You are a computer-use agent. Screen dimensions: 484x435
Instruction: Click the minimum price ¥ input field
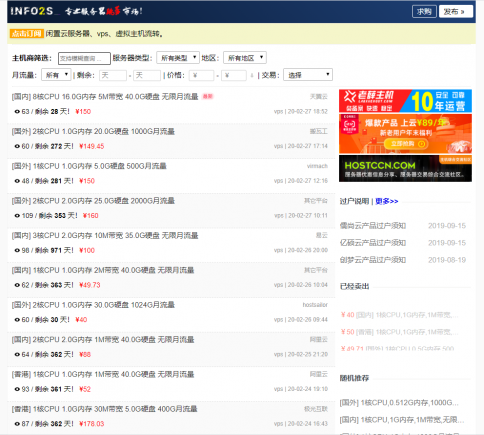click(x=201, y=75)
